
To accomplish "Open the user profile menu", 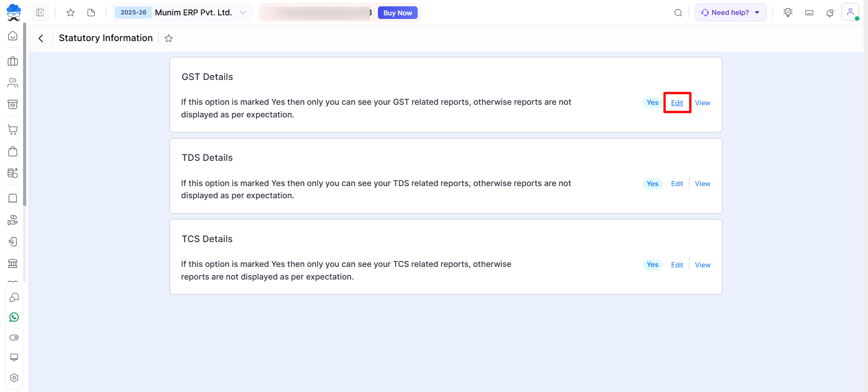I will 850,12.
